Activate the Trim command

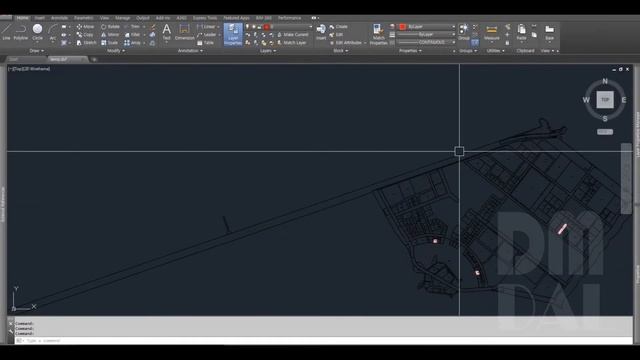click(x=132, y=27)
